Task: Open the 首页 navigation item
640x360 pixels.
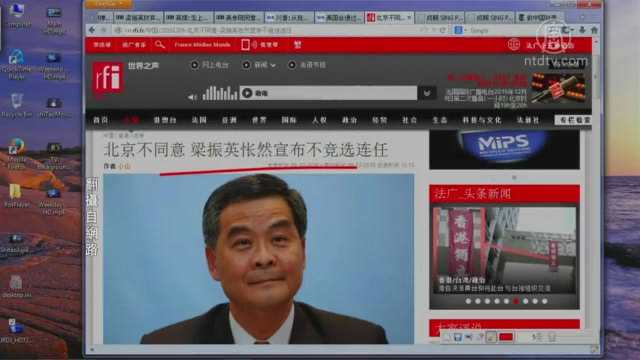Action: click(100, 120)
